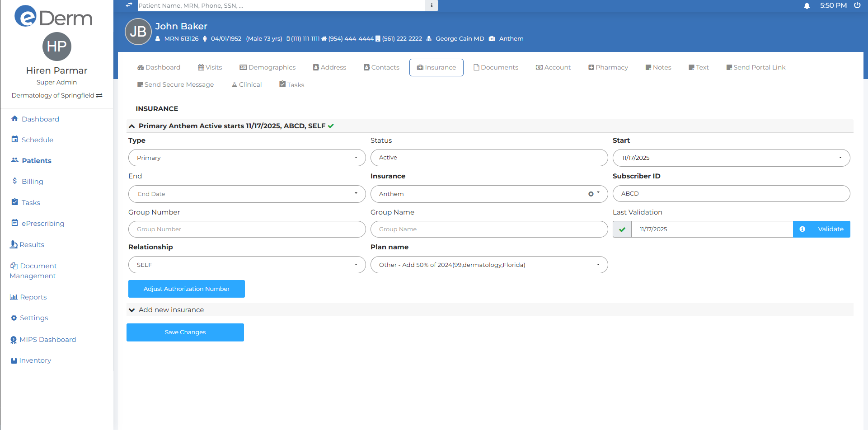Screen dimensions: 868x430
Task: Click the power logout icon
Action: [x=857, y=5]
